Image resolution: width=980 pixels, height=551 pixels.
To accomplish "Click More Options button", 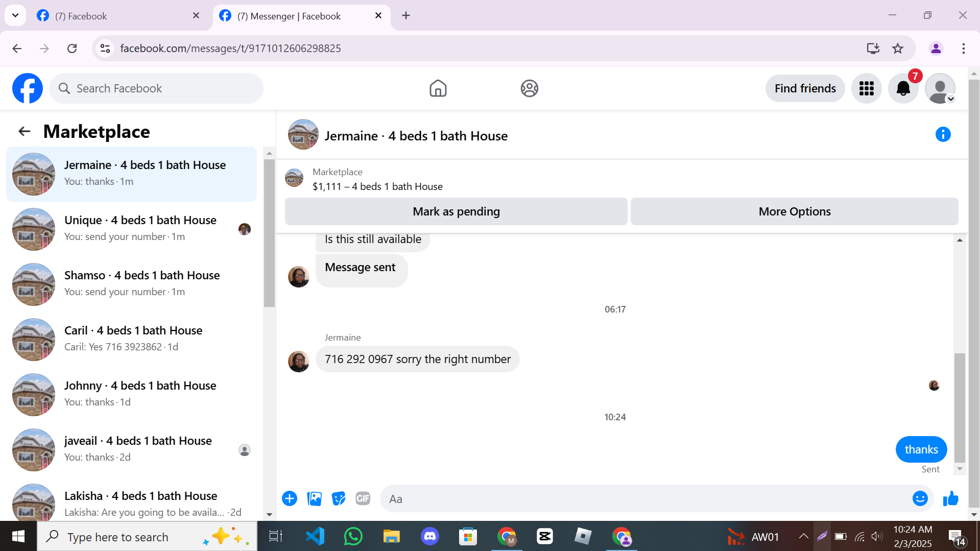I will click(x=794, y=211).
